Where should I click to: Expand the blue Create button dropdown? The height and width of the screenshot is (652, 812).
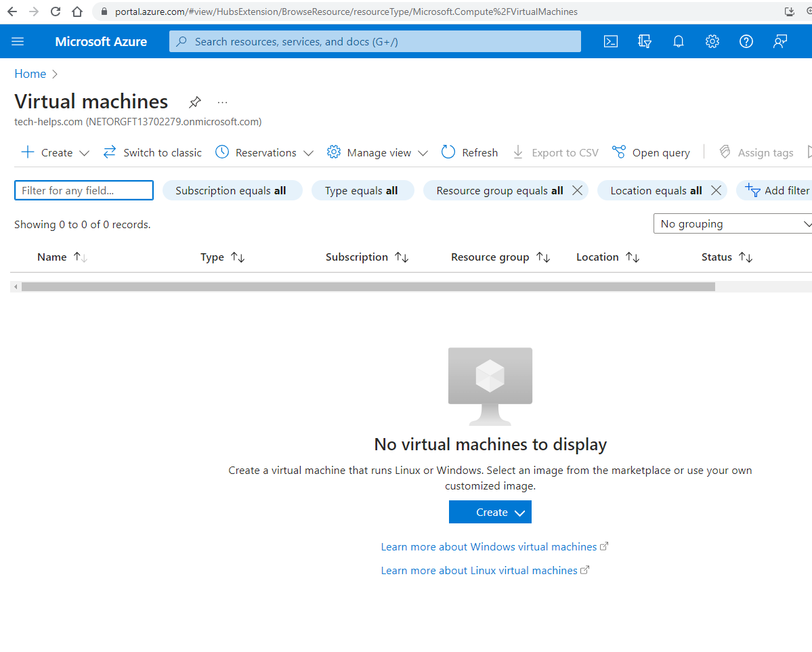click(520, 513)
